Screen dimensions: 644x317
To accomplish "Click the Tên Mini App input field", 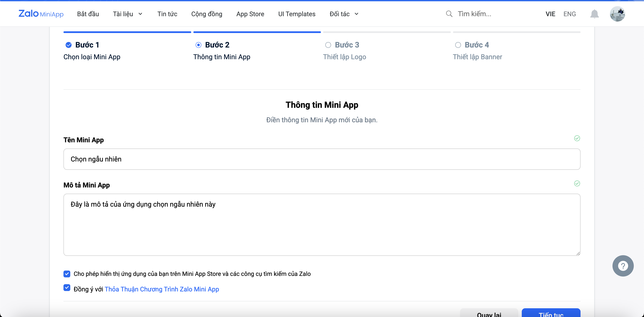I will [x=322, y=159].
